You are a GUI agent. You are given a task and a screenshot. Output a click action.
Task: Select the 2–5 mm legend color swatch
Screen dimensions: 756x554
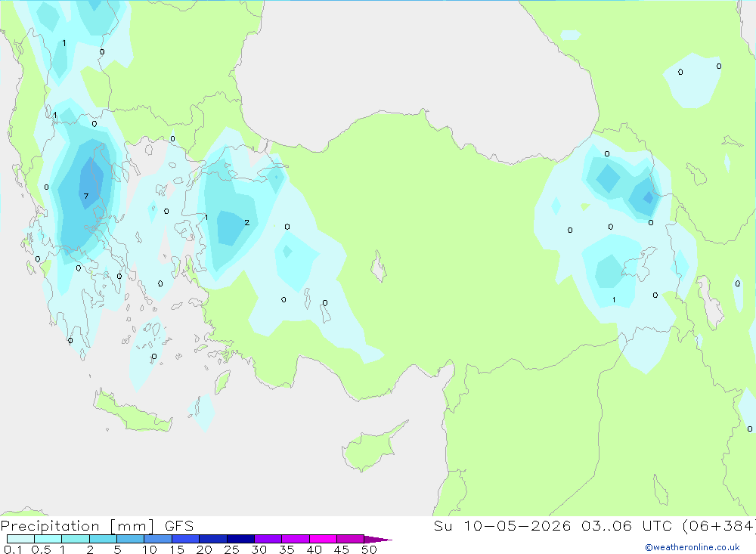click(103, 539)
